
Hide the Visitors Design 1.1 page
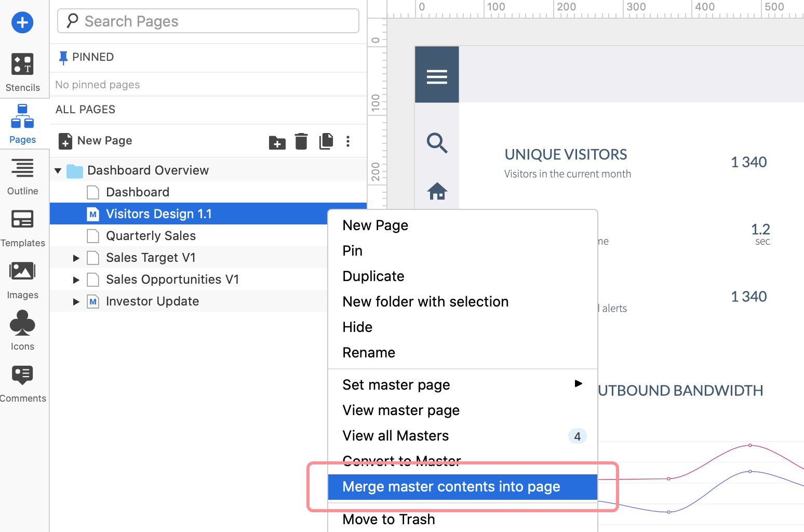pyautogui.click(x=357, y=327)
